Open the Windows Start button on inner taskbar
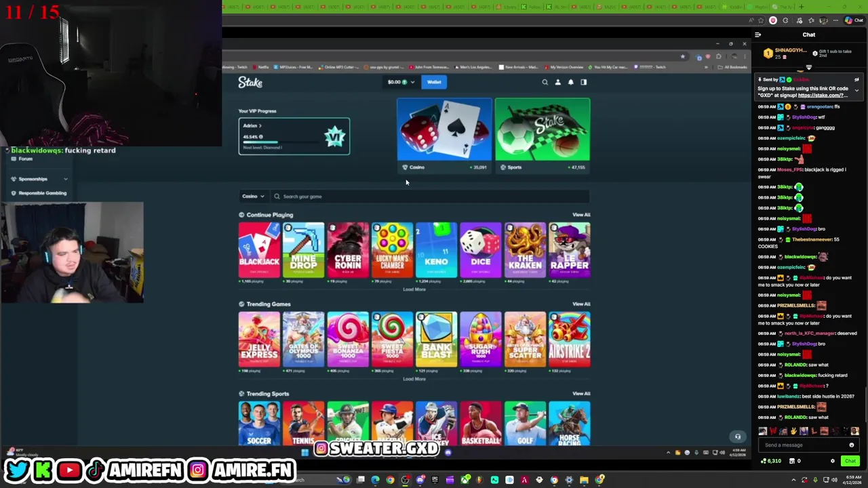868x488 pixels. click(304, 452)
